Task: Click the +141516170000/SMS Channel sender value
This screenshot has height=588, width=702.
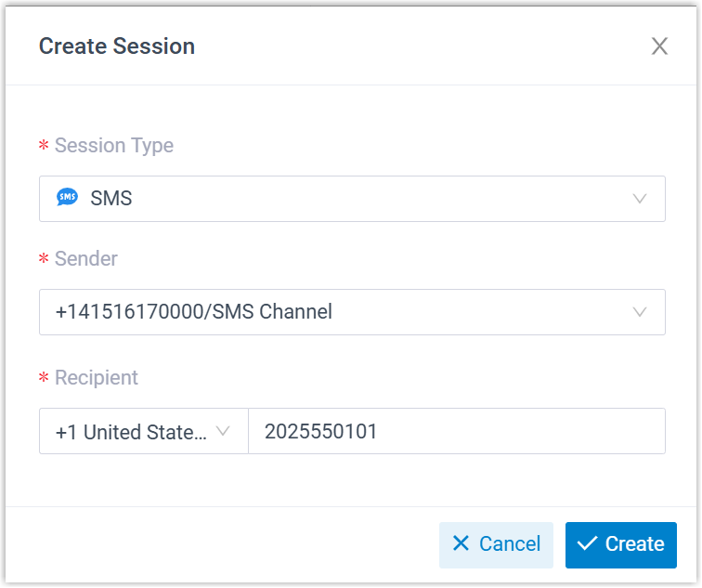Action: (194, 312)
